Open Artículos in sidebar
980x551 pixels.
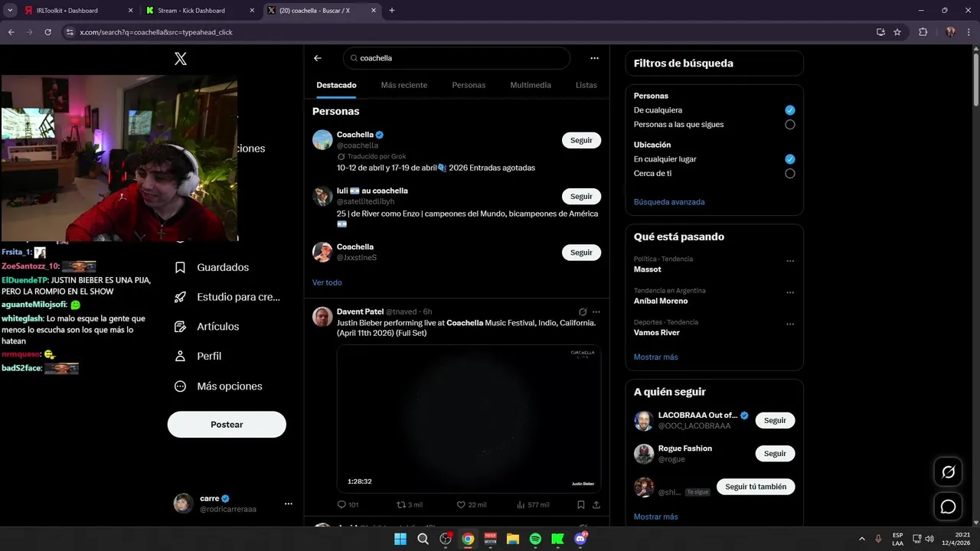(207, 327)
